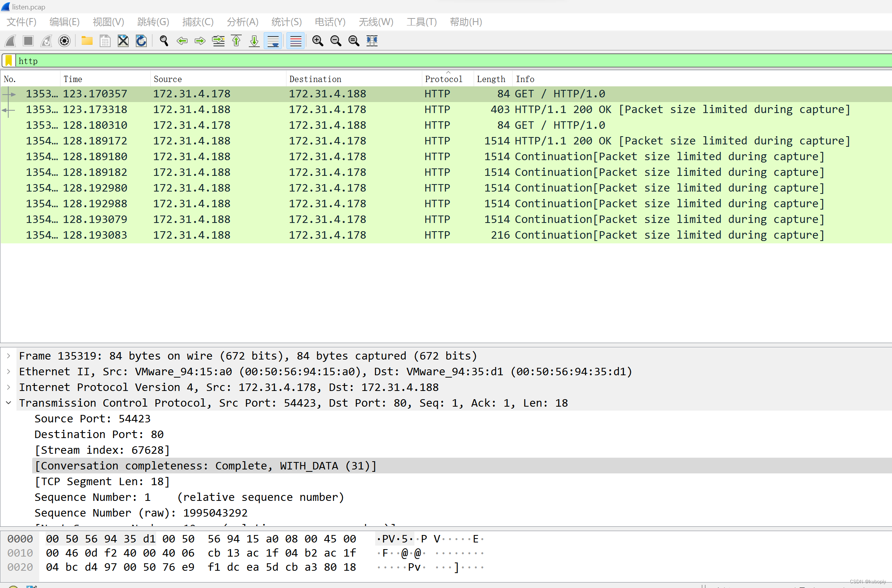Select Continuation packet at 128.189180
892x588 pixels.
click(446, 157)
